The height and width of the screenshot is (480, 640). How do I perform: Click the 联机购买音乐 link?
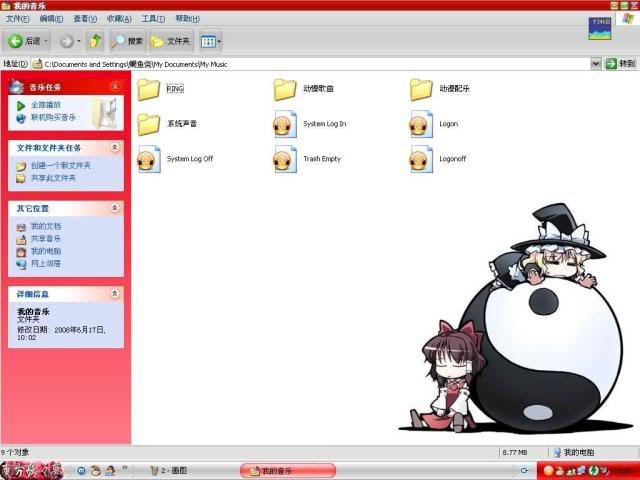[x=53, y=118]
